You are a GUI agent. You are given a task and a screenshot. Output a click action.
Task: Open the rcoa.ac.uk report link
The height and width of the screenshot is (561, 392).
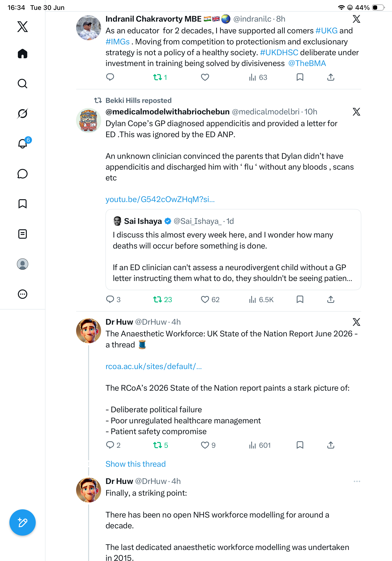coord(154,366)
